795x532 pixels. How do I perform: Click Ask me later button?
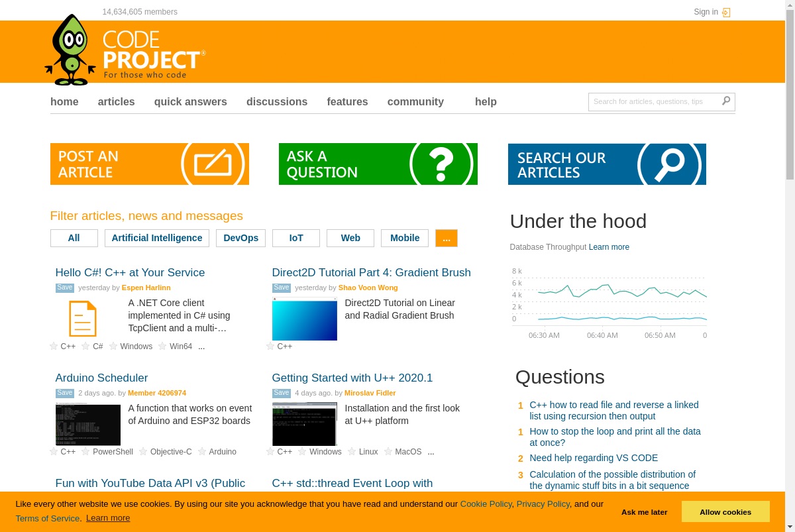tap(645, 511)
